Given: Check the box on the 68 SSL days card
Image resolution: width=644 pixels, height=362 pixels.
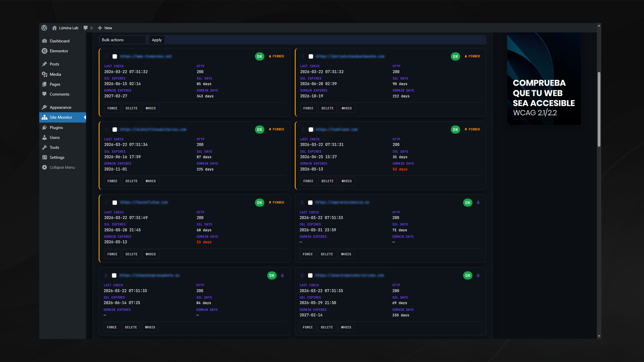Looking at the screenshot, I should (115, 203).
